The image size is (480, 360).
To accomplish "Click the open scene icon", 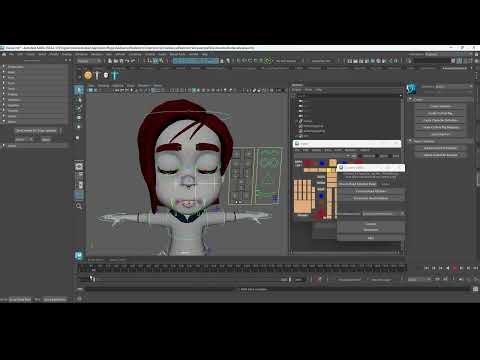I will pos(116,61).
